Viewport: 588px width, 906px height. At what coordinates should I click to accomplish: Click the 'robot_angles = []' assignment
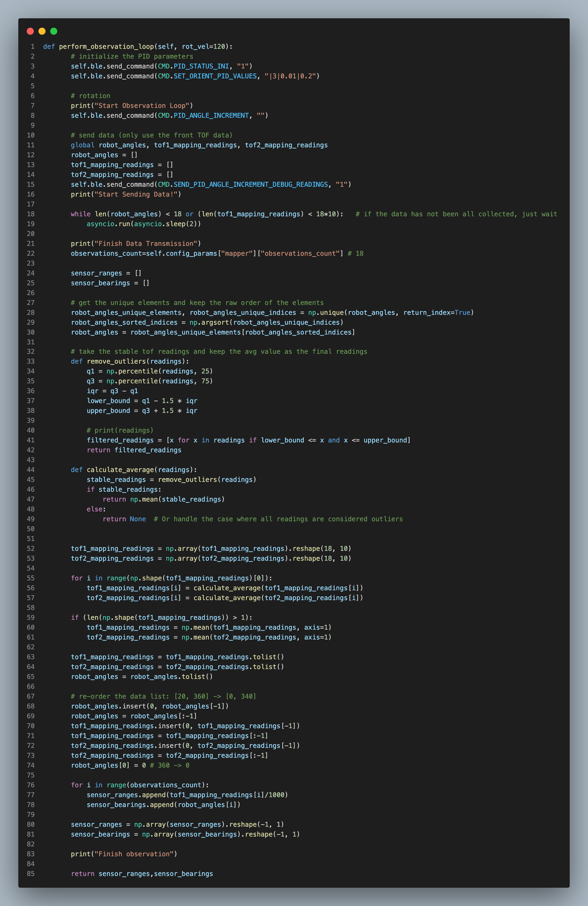coord(104,155)
